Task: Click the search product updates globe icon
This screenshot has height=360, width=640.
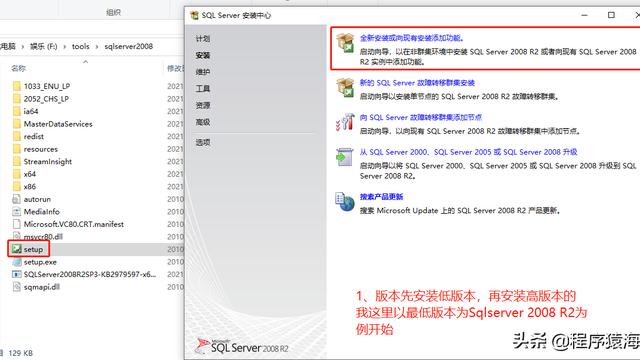Action: 345,202
